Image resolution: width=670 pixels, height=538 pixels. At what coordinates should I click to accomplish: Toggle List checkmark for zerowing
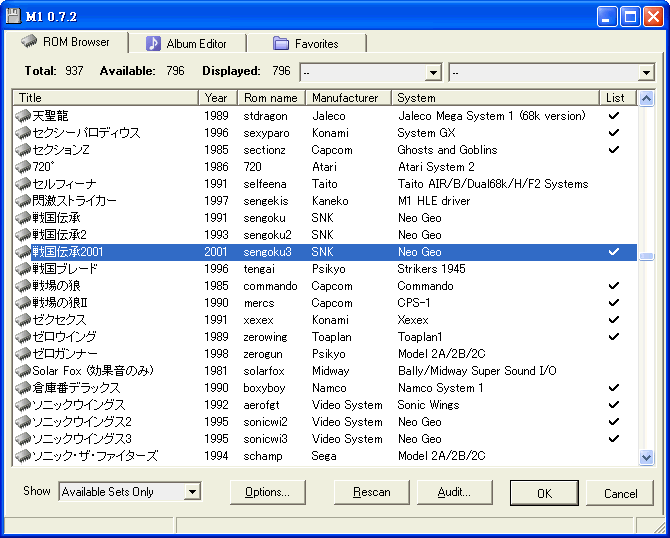point(614,337)
